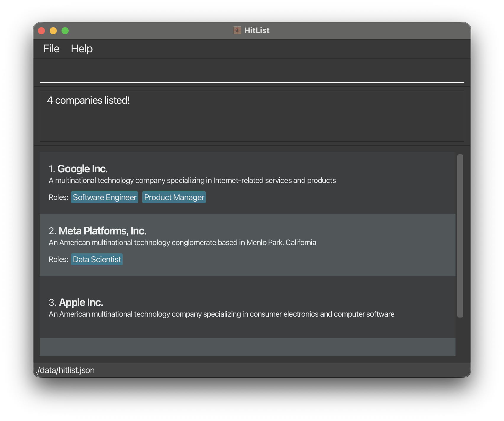Select the Google Inc. company name
504x421 pixels.
[x=83, y=169]
